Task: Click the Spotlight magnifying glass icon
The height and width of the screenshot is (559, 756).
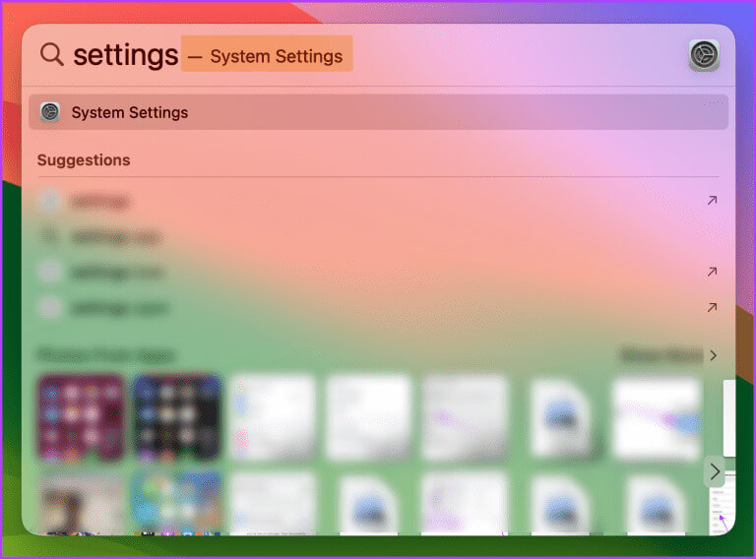Action: [x=51, y=54]
